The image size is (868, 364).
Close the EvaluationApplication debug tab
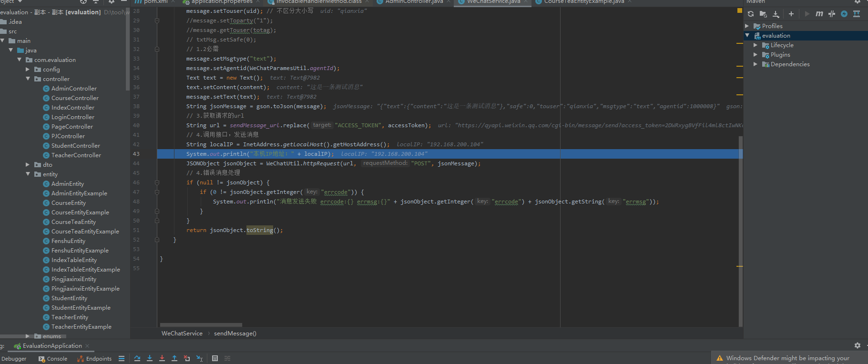click(x=87, y=346)
